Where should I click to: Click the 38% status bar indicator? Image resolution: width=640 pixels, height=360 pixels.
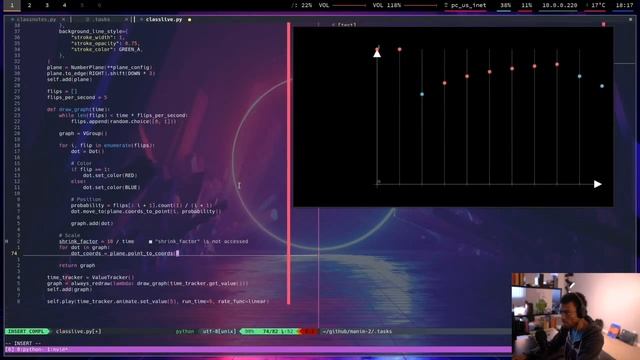tap(505, 5)
